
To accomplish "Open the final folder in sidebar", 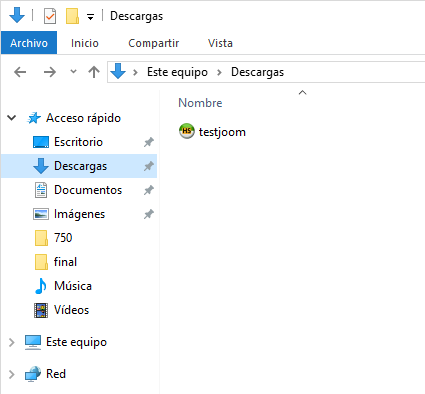I will click(65, 262).
